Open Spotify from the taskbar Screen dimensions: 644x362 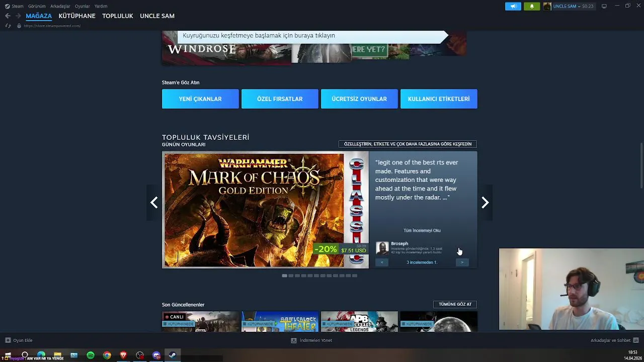pos(91,355)
